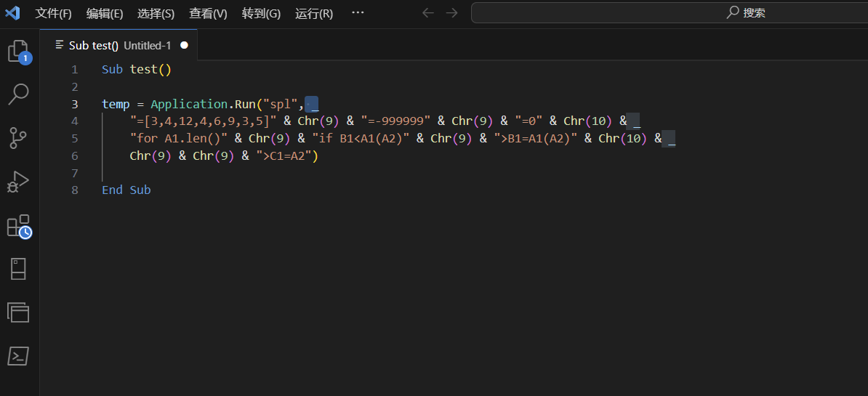868x396 pixels.
Task: Open the 运行(R) menu
Action: 314,13
